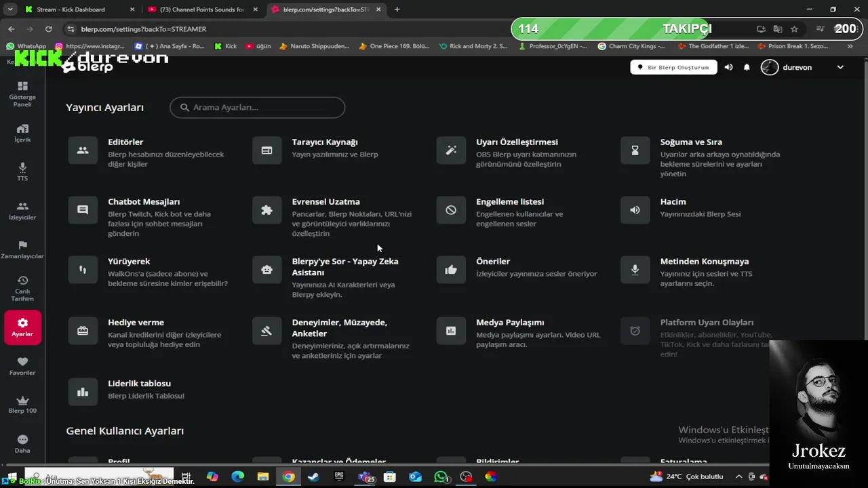Go back to previous page
The image size is (868, 488).
point(11,29)
